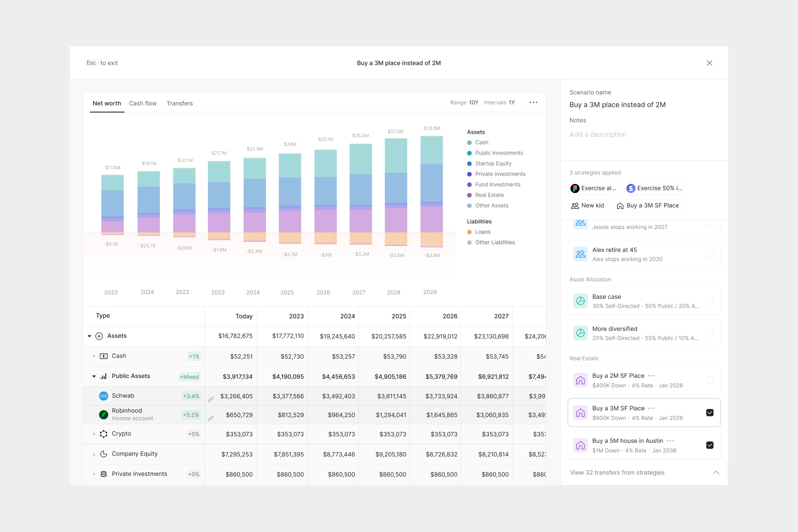
Task: Click the Cash legend color dot
Action: point(469,143)
